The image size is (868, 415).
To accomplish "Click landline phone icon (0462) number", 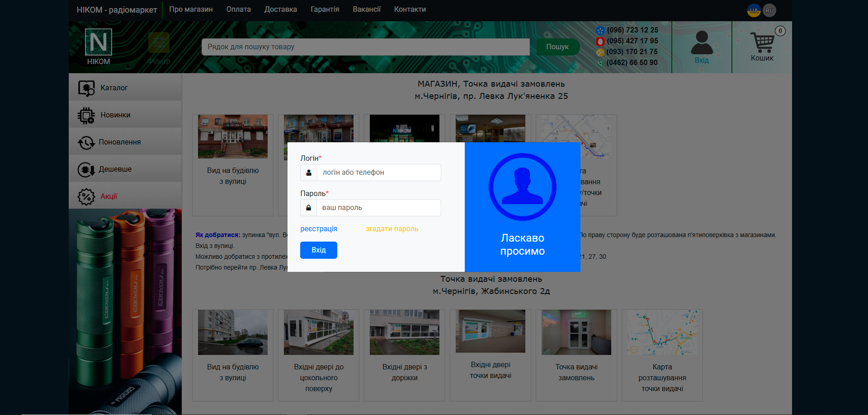I will point(600,63).
